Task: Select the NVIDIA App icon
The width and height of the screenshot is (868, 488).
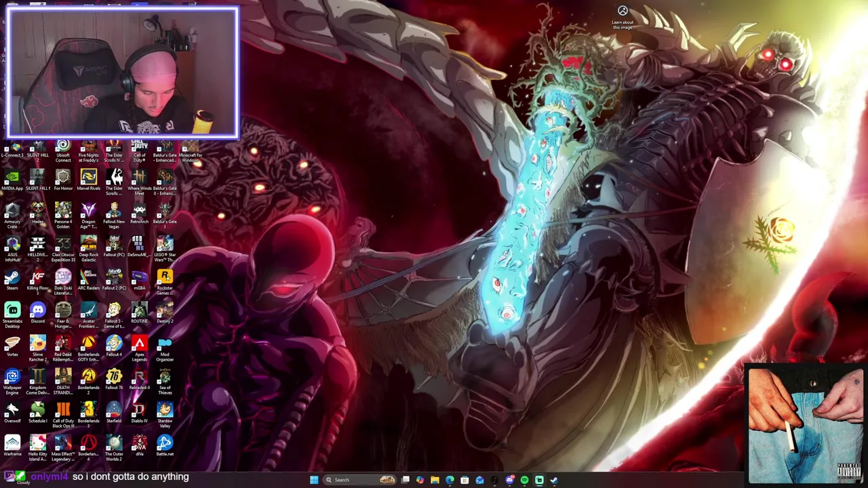Action: click(x=12, y=181)
